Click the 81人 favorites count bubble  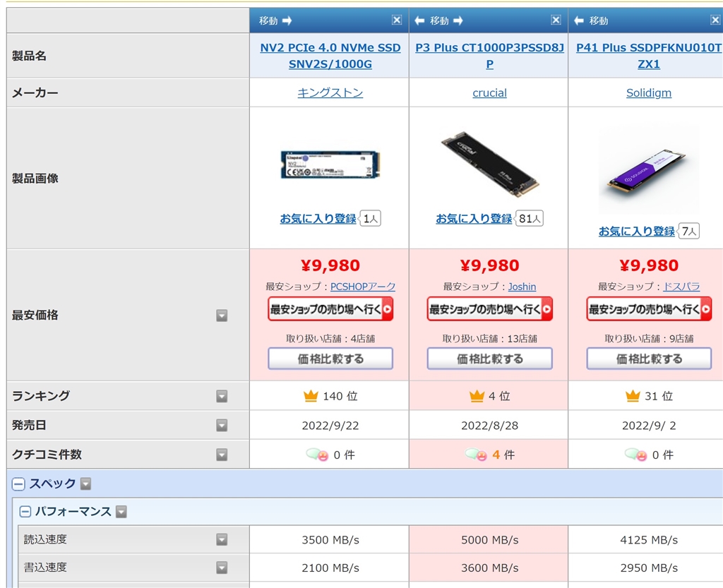coord(530,218)
